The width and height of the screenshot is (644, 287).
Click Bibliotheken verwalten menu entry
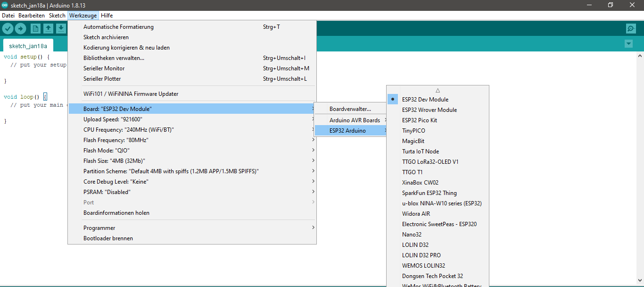[114, 58]
